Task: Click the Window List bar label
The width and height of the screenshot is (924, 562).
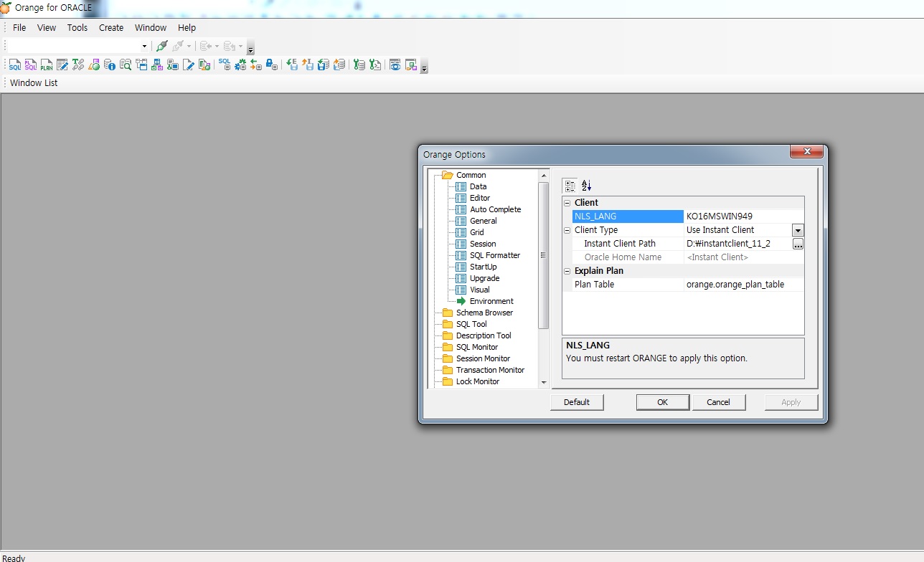Action: pos(34,83)
